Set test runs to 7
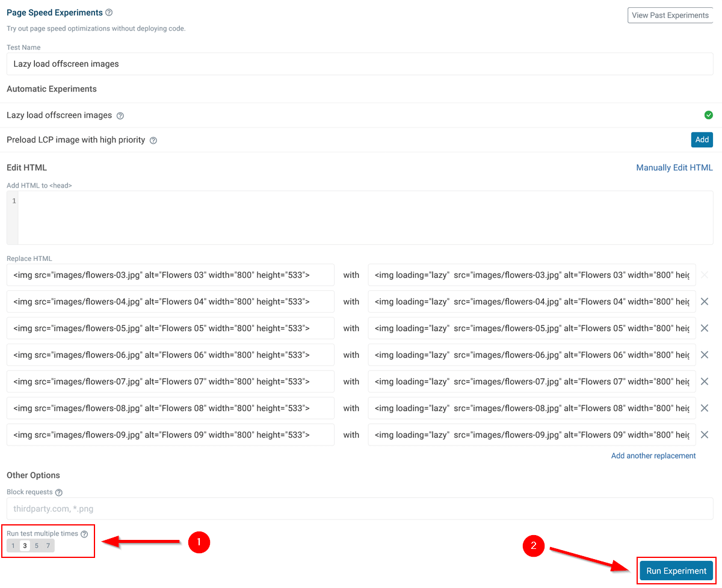This screenshot has height=588, width=722. (48, 546)
